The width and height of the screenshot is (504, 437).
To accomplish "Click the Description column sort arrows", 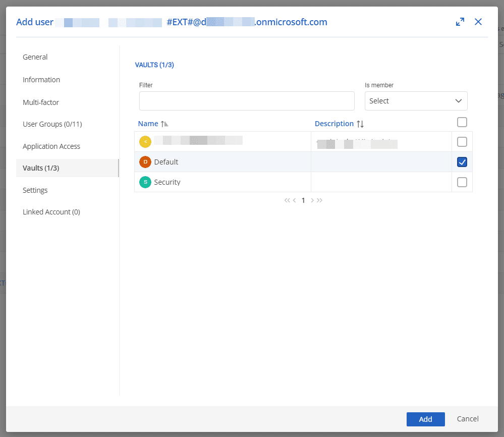I will click(x=360, y=124).
